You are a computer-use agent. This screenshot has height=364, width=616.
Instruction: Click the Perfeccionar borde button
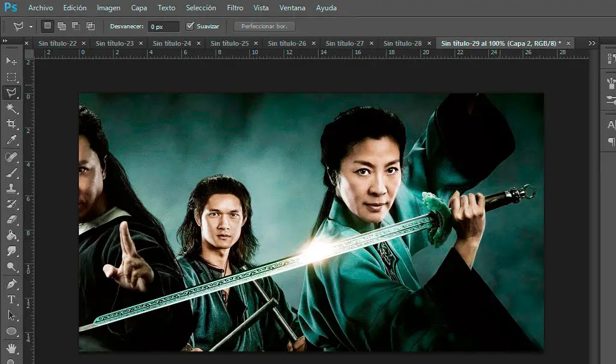pyautogui.click(x=264, y=26)
